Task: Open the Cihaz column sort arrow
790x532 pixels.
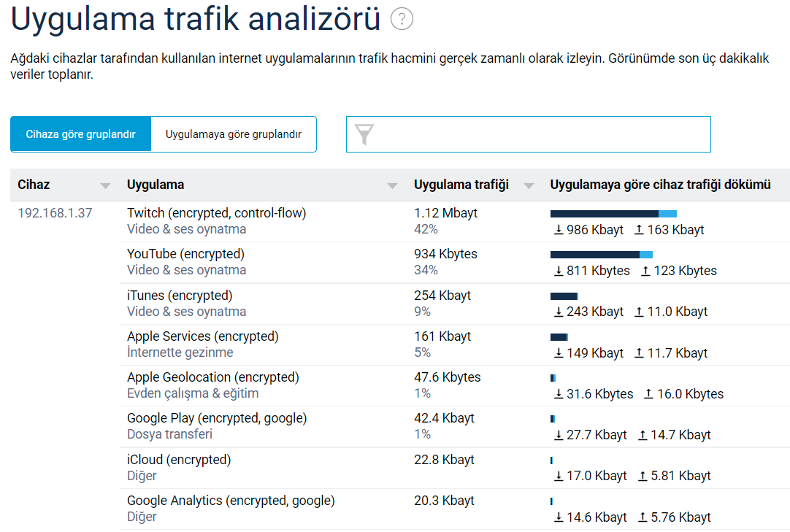Action: (106, 186)
